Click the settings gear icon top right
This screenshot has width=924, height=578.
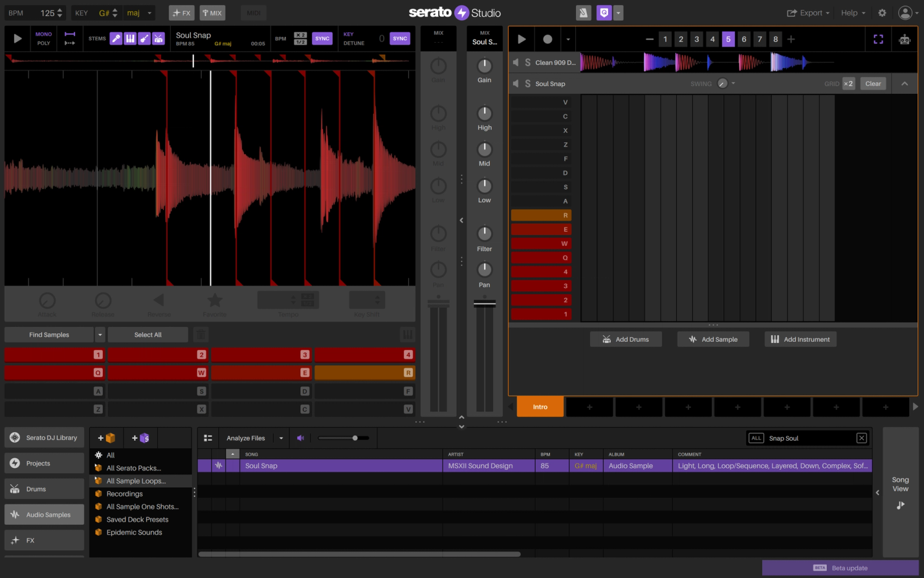(x=881, y=12)
